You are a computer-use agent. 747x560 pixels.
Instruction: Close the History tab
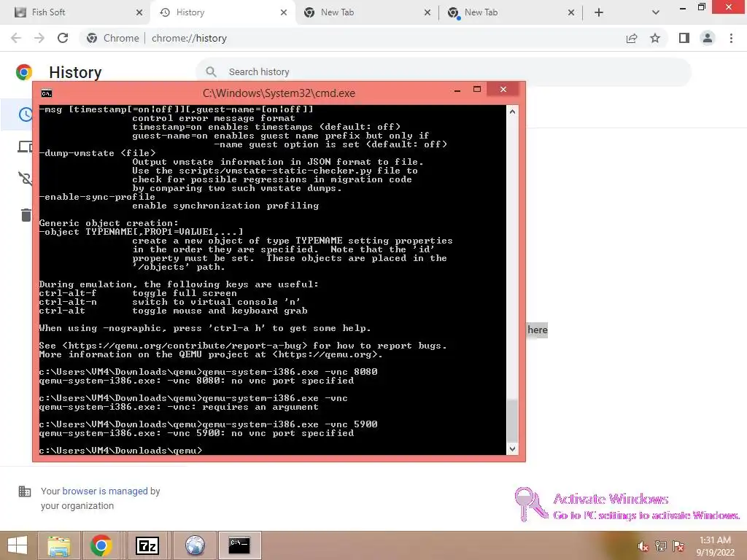pos(284,12)
